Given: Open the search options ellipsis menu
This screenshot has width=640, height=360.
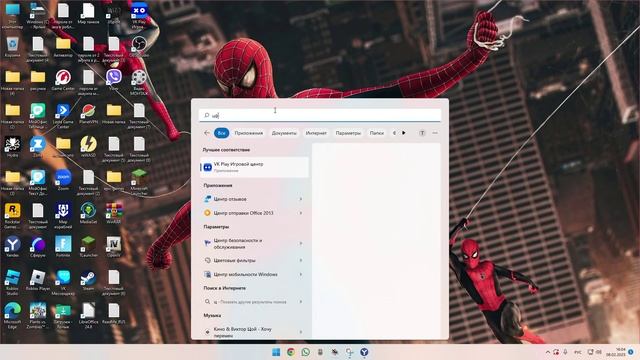Looking at the screenshot, I should 435,133.
